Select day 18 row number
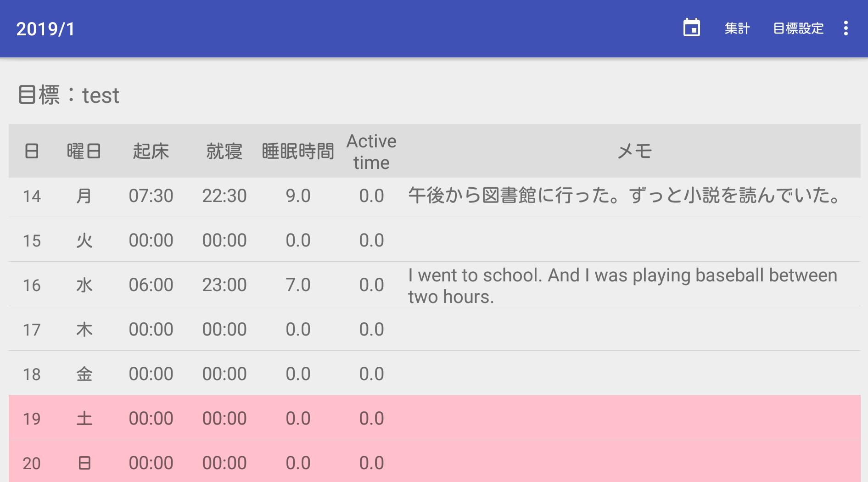The height and width of the screenshot is (482, 868). pyautogui.click(x=32, y=375)
